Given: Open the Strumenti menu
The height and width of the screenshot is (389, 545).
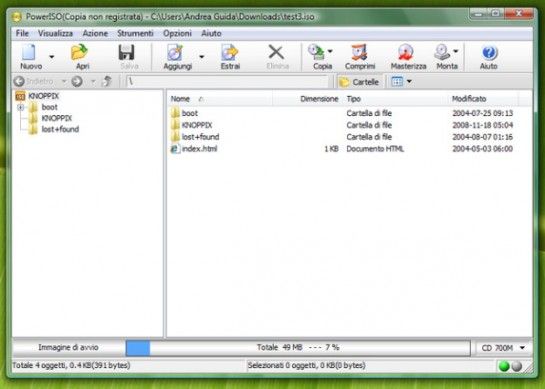Looking at the screenshot, I should click(x=135, y=33).
